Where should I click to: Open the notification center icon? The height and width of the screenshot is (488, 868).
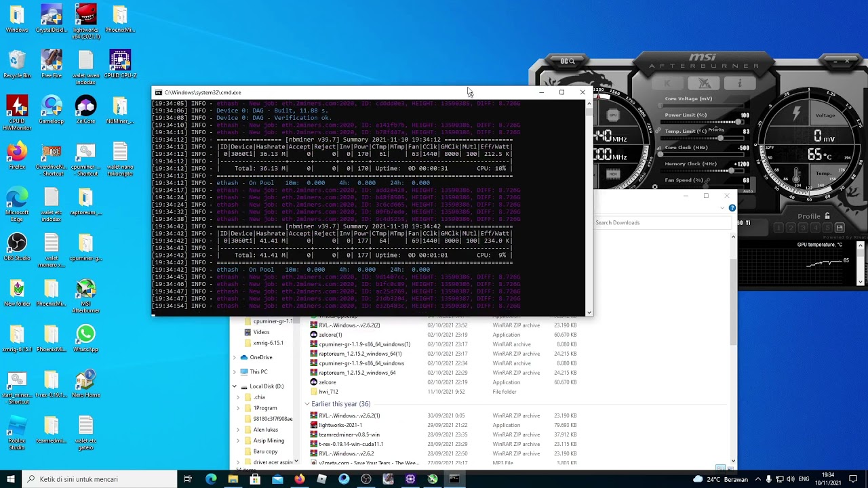853,479
